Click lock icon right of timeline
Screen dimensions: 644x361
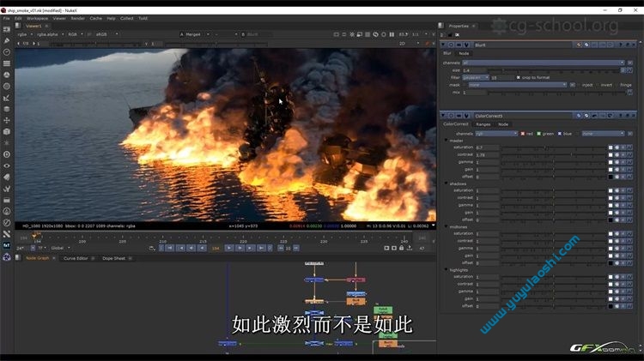[402, 248]
